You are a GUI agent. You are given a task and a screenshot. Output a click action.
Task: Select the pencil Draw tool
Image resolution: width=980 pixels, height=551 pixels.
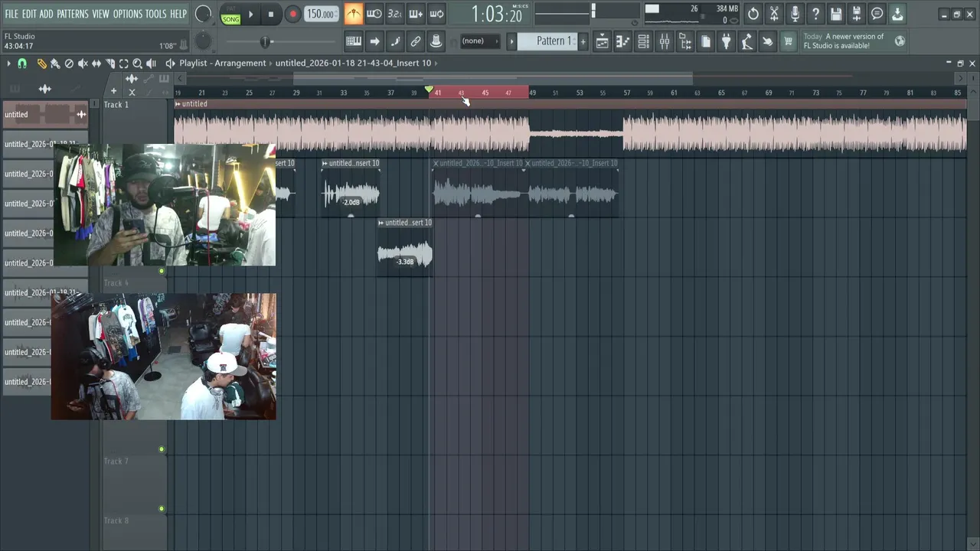pyautogui.click(x=41, y=64)
